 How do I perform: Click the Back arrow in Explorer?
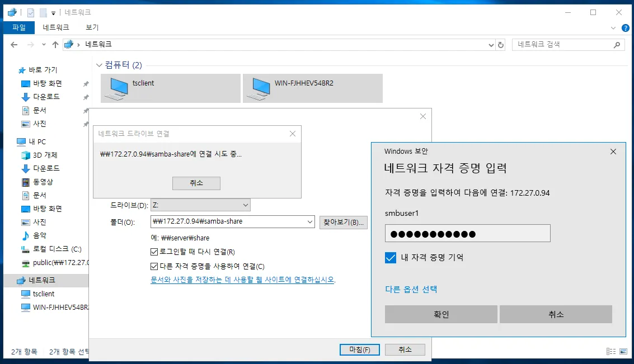pos(14,45)
